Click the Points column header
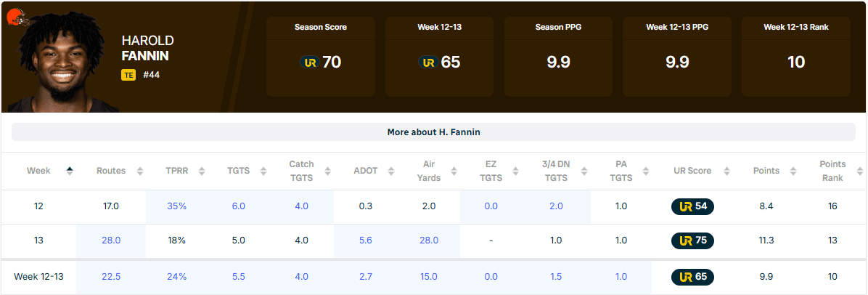Viewport: 868px width, 295px height. click(766, 171)
